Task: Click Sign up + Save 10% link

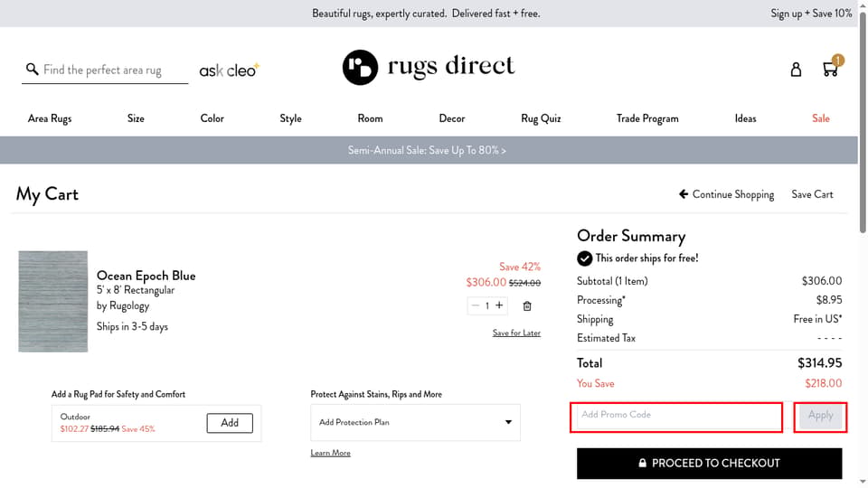Action: (x=811, y=14)
